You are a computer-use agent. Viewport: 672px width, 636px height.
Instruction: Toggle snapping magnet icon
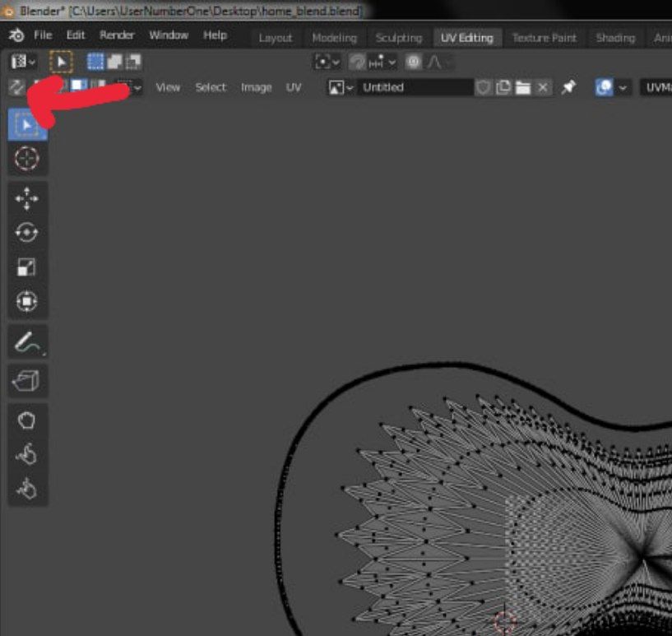point(357,63)
